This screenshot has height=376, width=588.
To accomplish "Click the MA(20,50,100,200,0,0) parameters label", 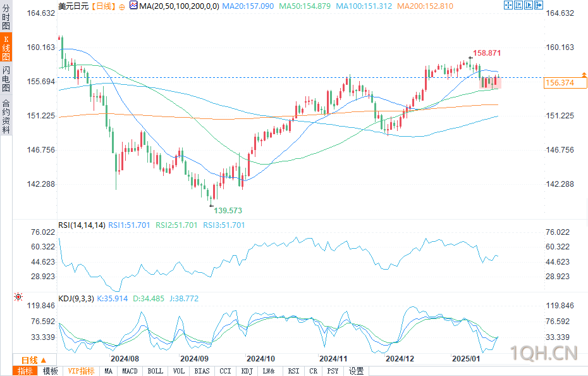I will (x=180, y=6).
